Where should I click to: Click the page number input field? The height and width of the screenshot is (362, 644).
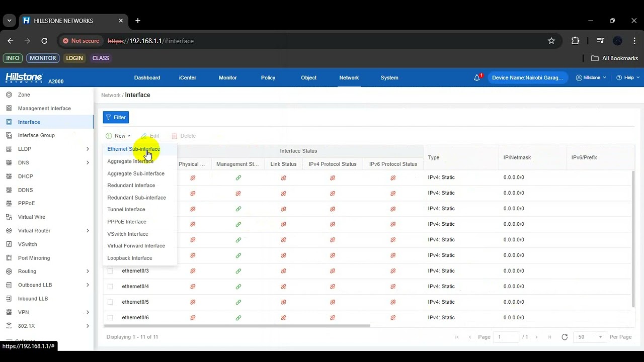click(506, 337)
